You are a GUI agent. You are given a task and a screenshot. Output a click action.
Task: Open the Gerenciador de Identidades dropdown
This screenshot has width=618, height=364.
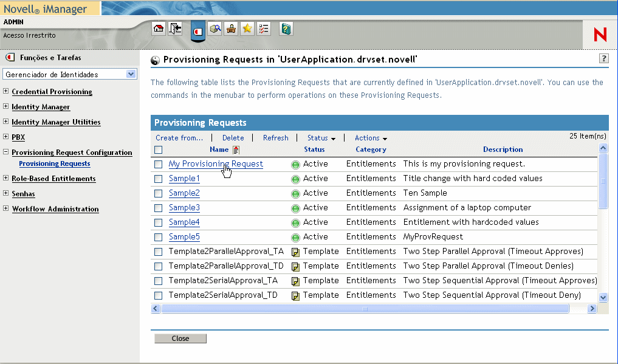click(x=131, y=74)
